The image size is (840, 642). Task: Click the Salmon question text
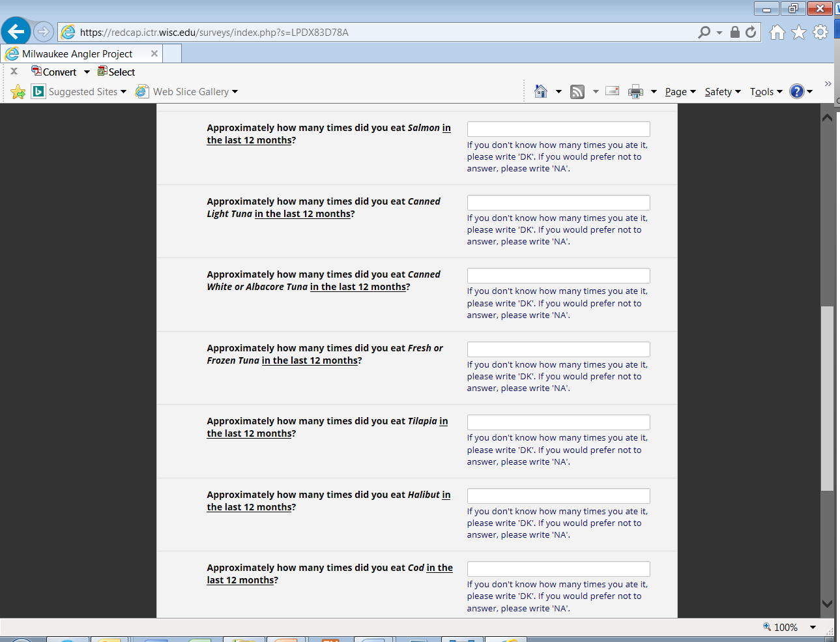pos(329,134)
